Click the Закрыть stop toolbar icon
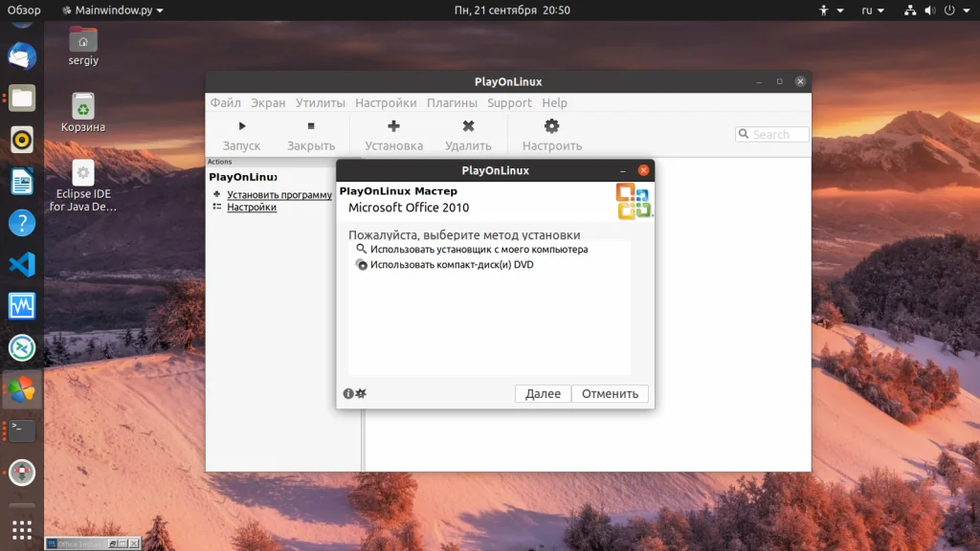The width and height of the screenshot is (980, 551). pyautogui.click(x=311, y=126)
